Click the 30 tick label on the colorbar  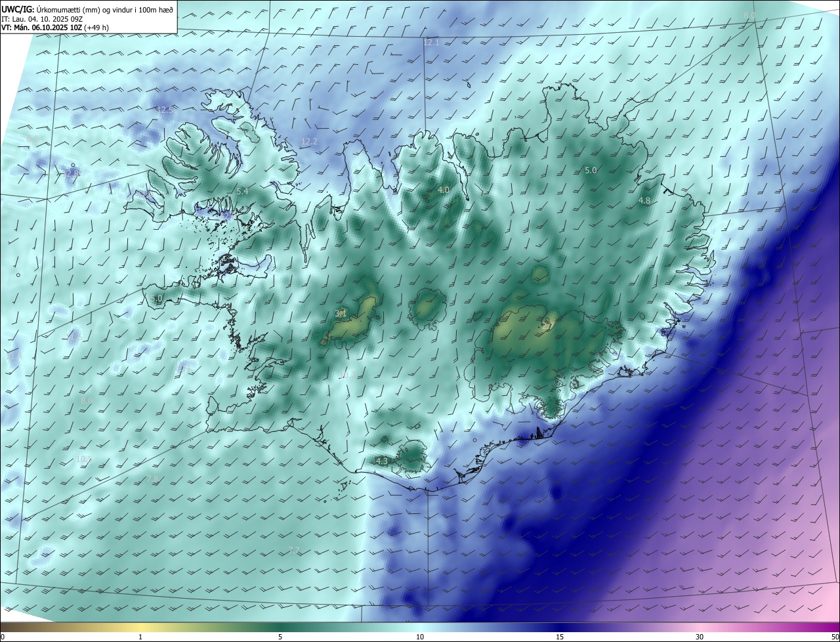(700, 637)
